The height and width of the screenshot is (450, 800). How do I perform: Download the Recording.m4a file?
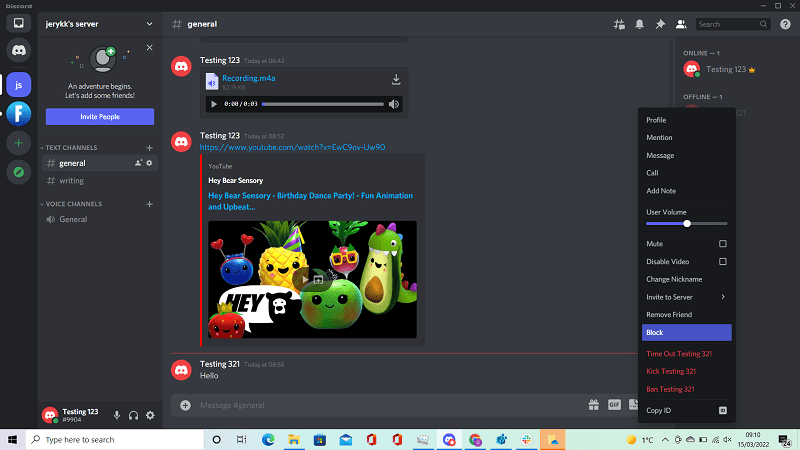(396, 80)
